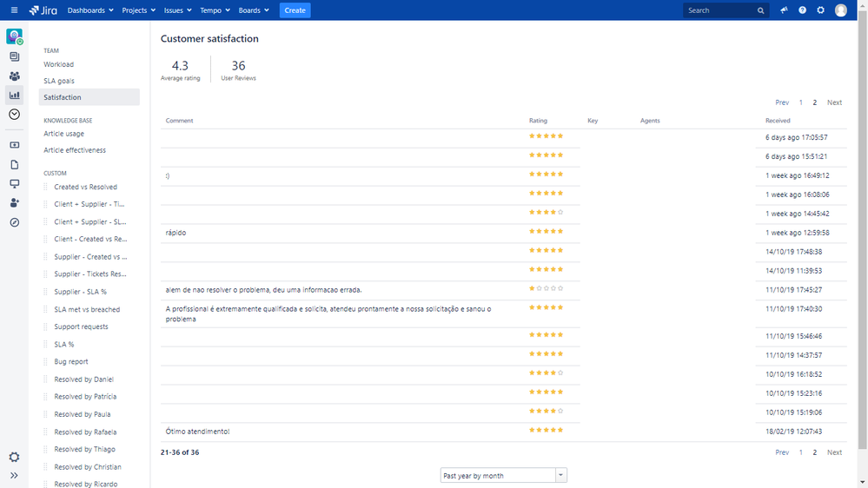Open Article effectiveness report
Image resolution: width=868 pixels, height=488 pixels.
click(75, 150)
